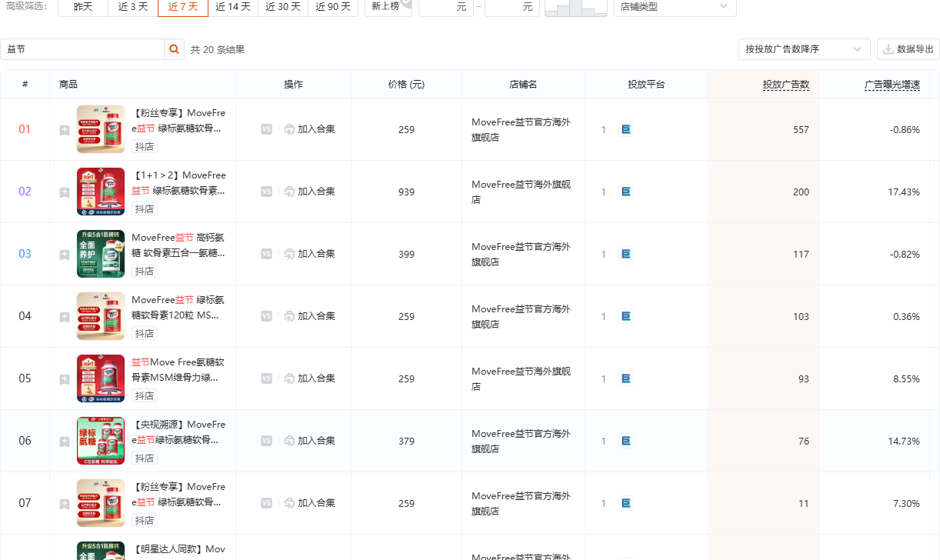Click 加入合集 in row 02
The image size is (940, 560).
click(x=309, y=192)
